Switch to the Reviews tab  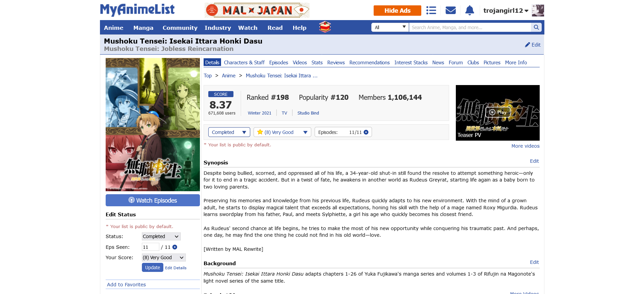click(x=336, y=63)
